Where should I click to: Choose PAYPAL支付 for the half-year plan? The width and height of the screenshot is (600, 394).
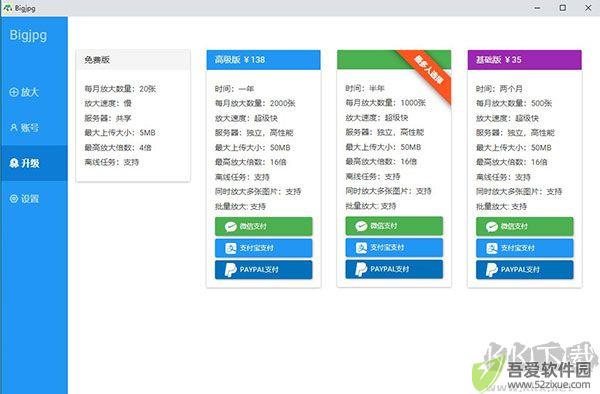(x=394, y=269)
